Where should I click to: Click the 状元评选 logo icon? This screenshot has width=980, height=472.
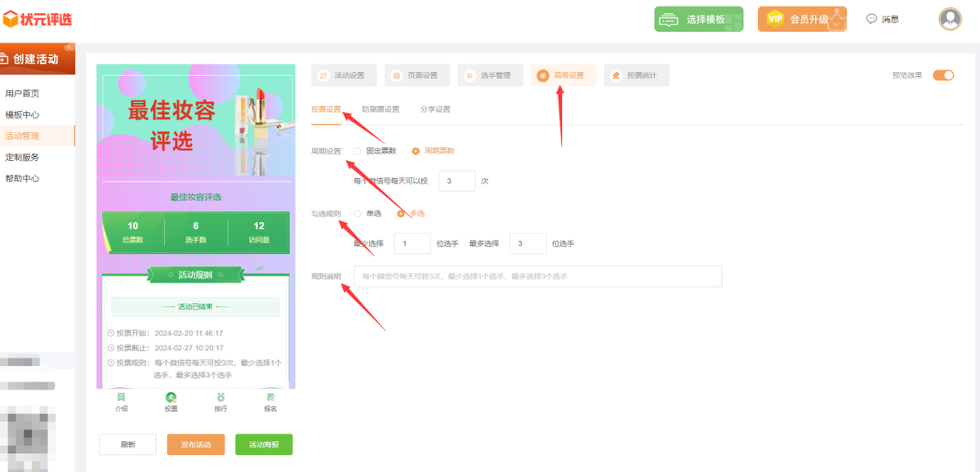11,18
